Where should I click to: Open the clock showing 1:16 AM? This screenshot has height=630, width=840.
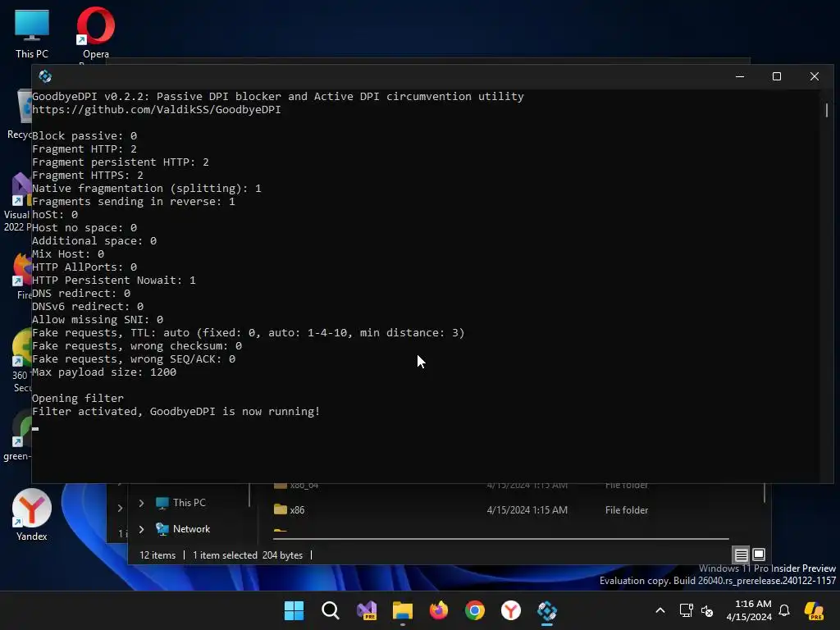tap(749, 610)
